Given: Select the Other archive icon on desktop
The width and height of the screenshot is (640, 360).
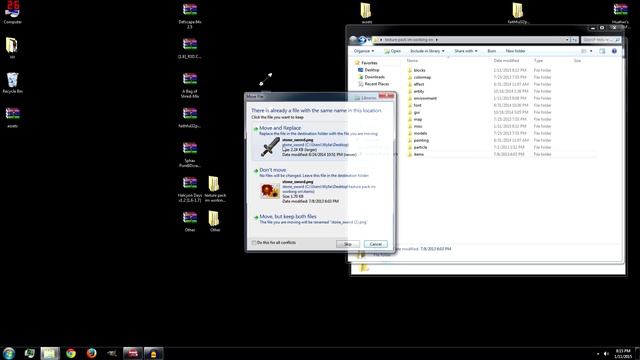Looking at the screenshot, I should [x=190, y=221].
